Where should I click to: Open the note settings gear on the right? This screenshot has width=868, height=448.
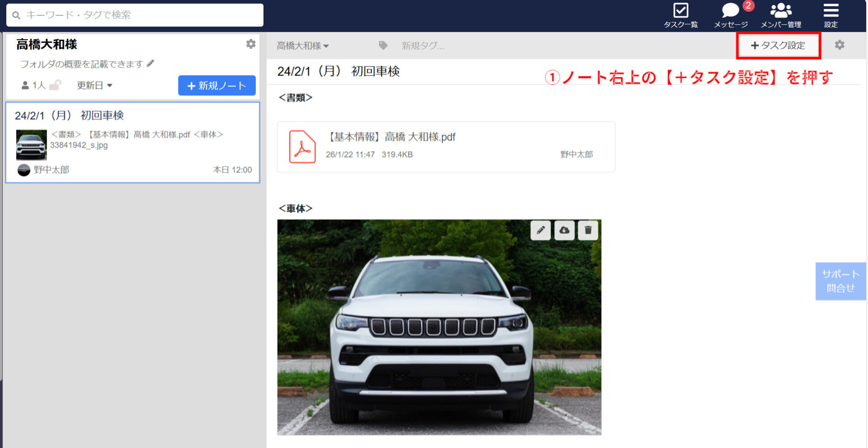point(840,45)
